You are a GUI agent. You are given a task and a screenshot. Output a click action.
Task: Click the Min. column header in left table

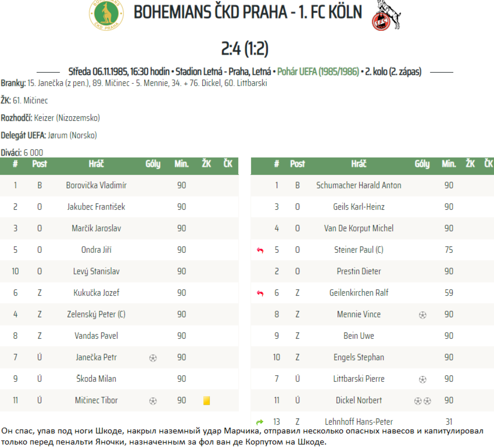click(x=182, y=164)
